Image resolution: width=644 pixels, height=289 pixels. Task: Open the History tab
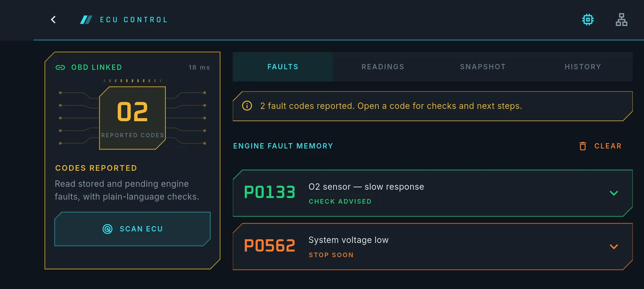tap(583, 67)
